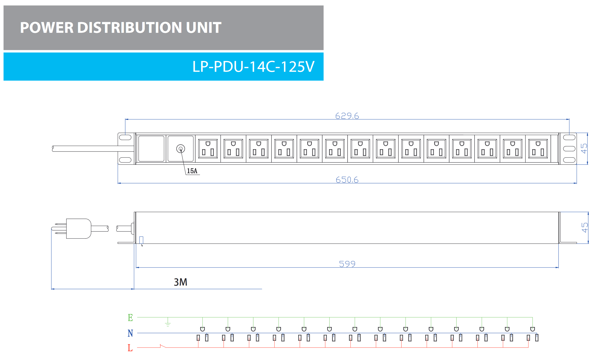Click the LP-PDU-14C-125V model number
Viewport: 604px width, 364px height.
pyautogui.click(x=253, y=66)
